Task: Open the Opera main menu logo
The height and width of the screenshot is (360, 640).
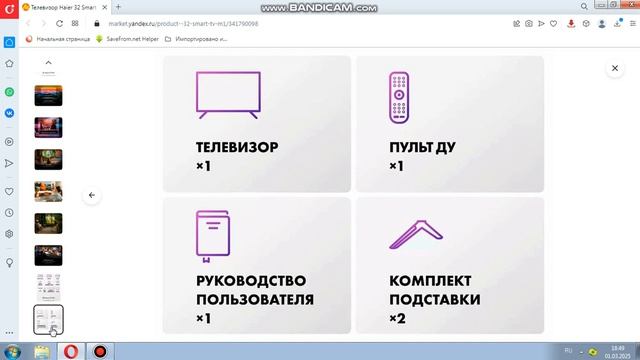Action: [9, 9]
